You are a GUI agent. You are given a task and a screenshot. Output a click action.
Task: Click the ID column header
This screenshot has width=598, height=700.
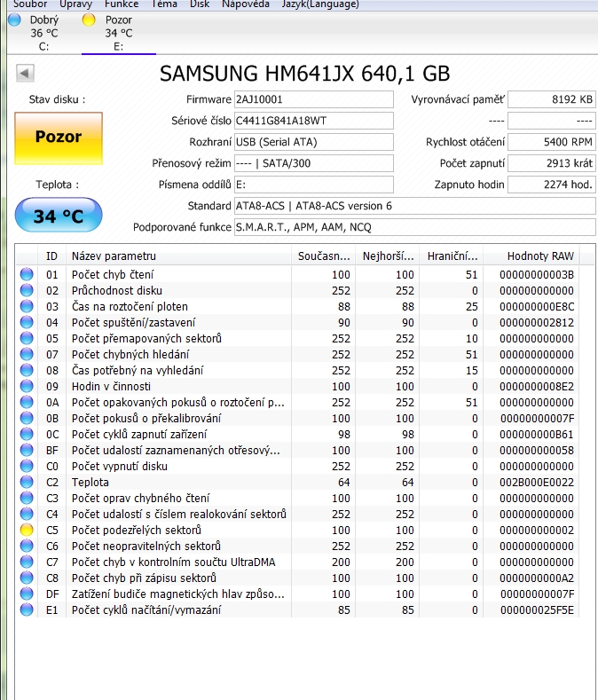51,256
